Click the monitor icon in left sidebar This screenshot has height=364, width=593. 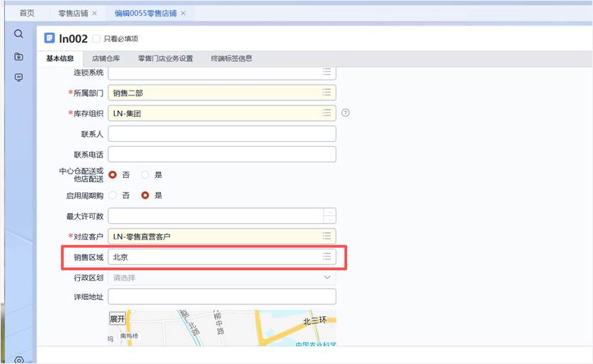[x=19, y=78]
